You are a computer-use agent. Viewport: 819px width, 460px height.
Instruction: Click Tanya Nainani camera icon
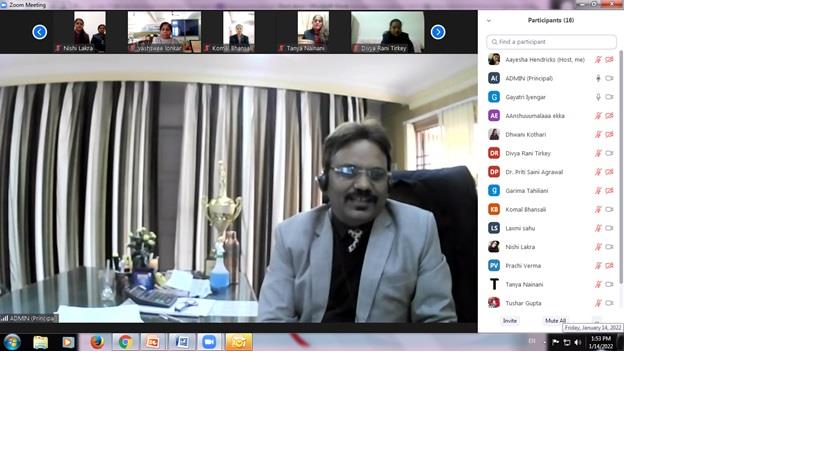click(x=609, y=285)
